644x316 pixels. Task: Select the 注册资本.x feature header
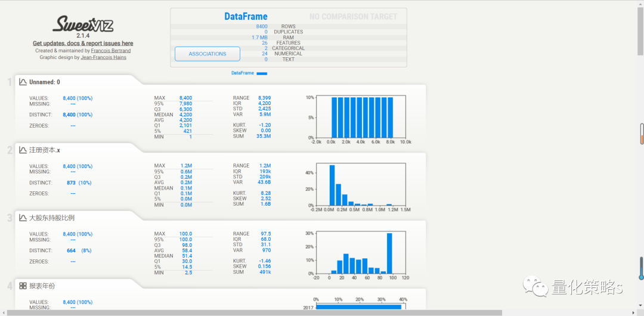[44, 150]
